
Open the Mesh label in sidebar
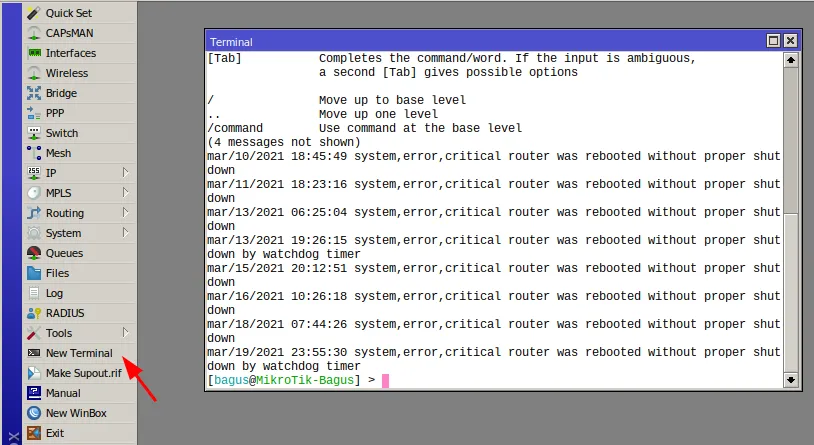[x=58, y=153]
